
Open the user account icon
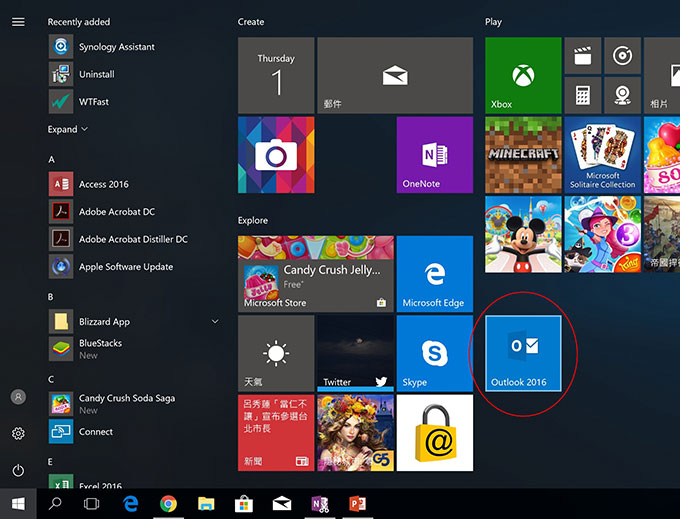pyautogui.click(x=18, y=396)
